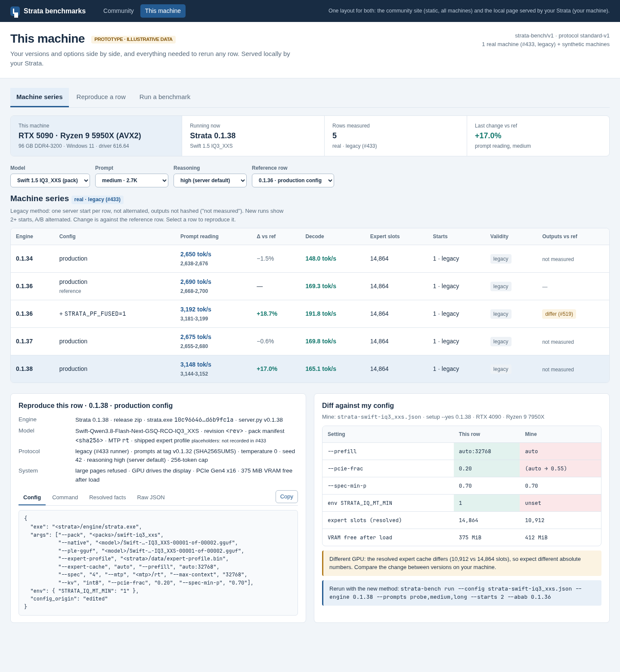Click the 3,148 tok/s prompt reading value
This screenshot has width=620, height=672.
[x=196, y=364]
